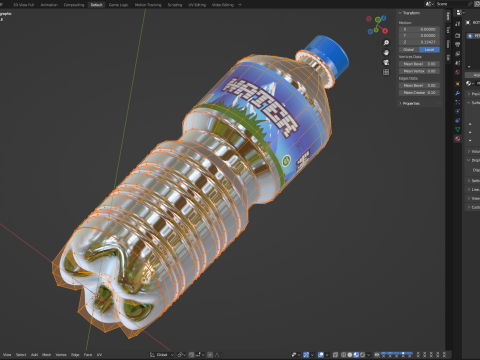Switch perspective/orthographic with the grid icon

tap(386, 72)
